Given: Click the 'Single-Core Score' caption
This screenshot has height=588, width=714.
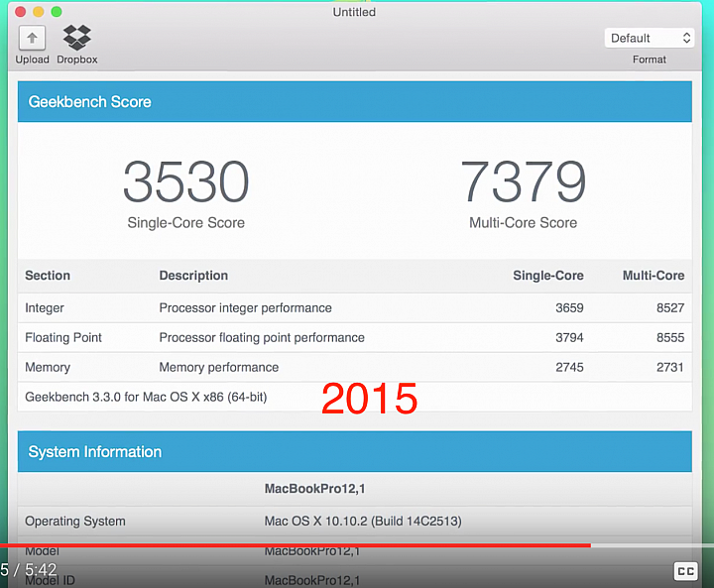Looking at the screenshot, I should point(186,223).
